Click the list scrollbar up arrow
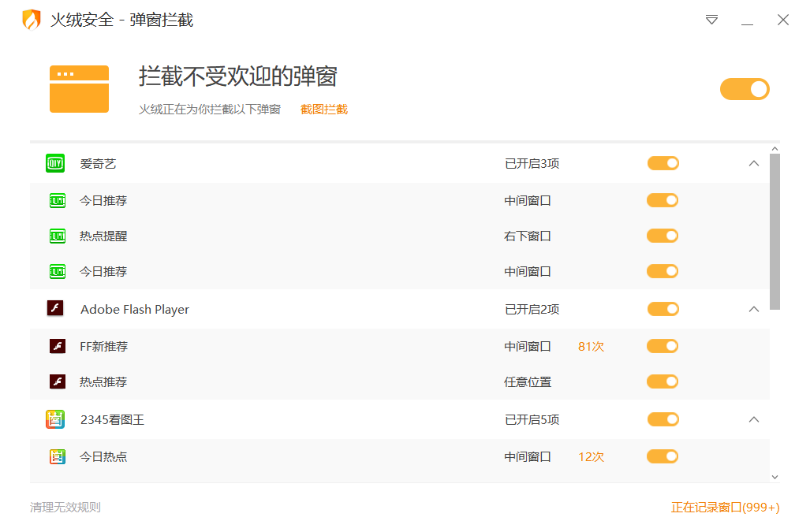 coord(775,149)
